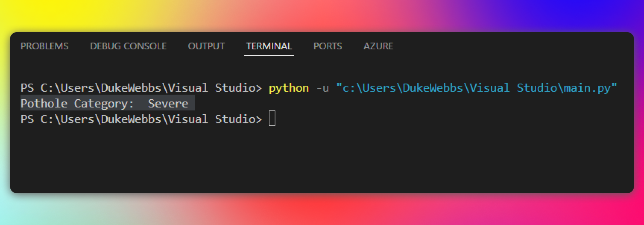Click main.py in the quoted path

tap(587, 88)
